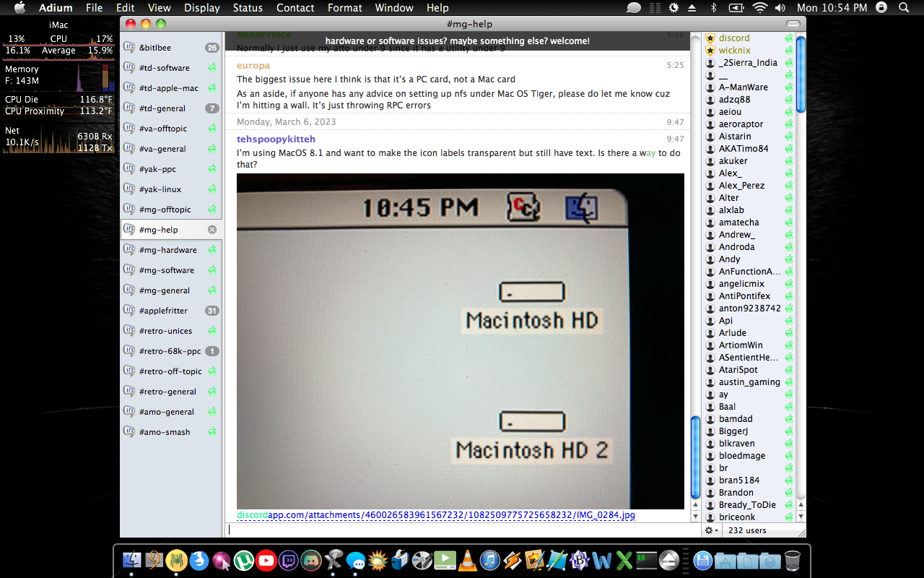924x578 pixels.
Task: Open the Trash in the Dock
Action: point(792,560)
